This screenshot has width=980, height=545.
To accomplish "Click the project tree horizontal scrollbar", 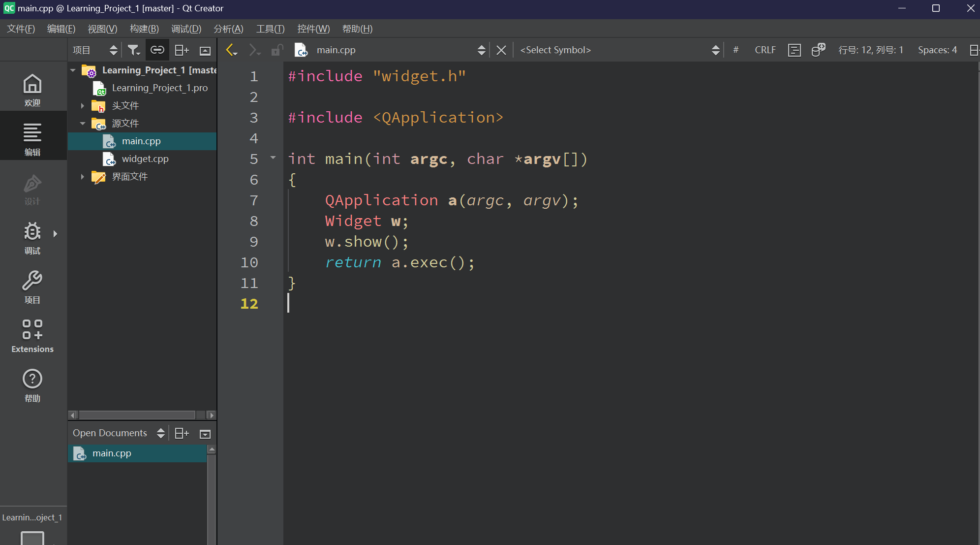I will pos(138,415).
